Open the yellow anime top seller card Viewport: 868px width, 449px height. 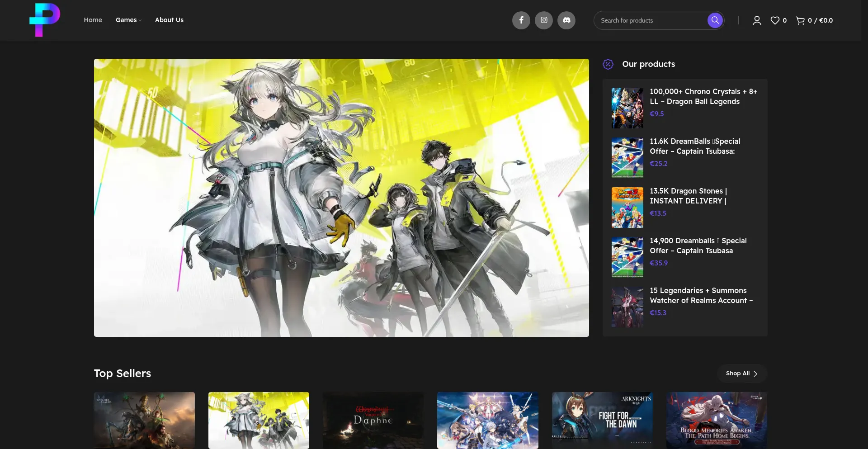tap(259, 421)
